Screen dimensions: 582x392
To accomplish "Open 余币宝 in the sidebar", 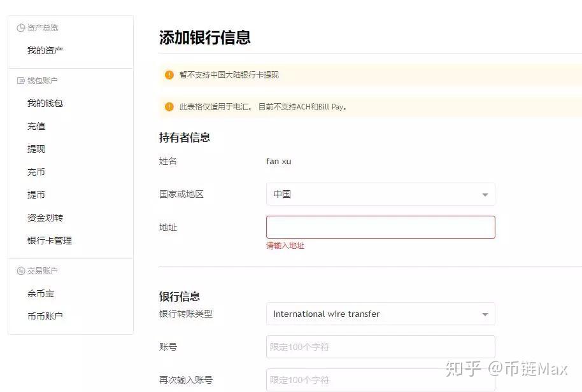I will [41, 294].
